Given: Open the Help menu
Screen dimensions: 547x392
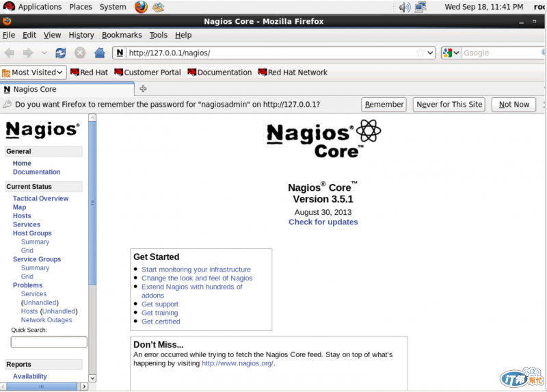Looking at the screenshot, I should pyautogui.click(x=183, y=35).
